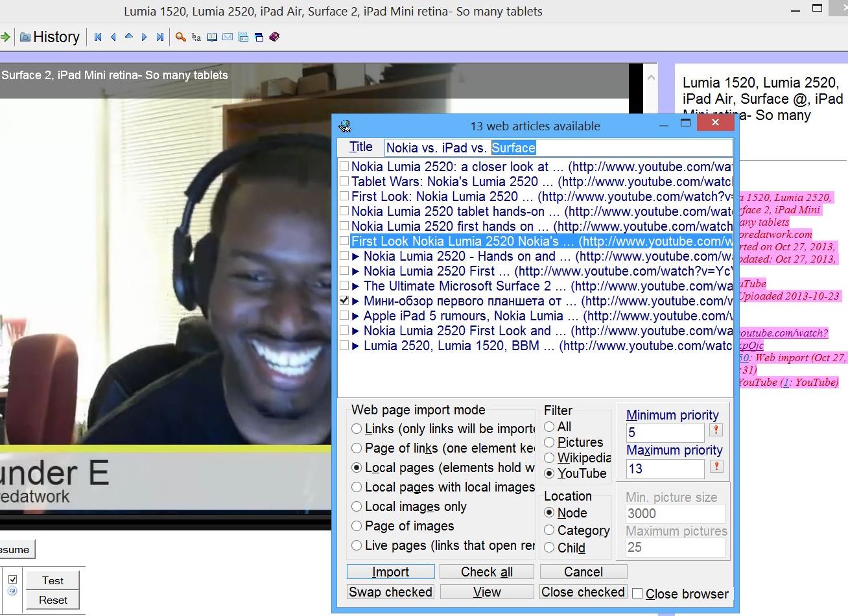Expand The Ultimate Microsoft Surface 2 article
This screenshot has height=616, width=848.
click(355, 286)
